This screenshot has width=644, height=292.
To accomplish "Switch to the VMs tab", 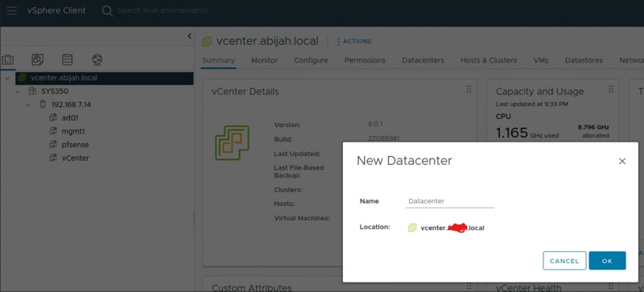I will point(541,60).
